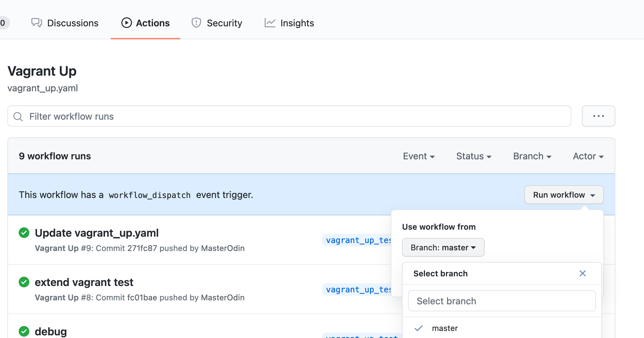Open the Insights tab

pos(289,23)
